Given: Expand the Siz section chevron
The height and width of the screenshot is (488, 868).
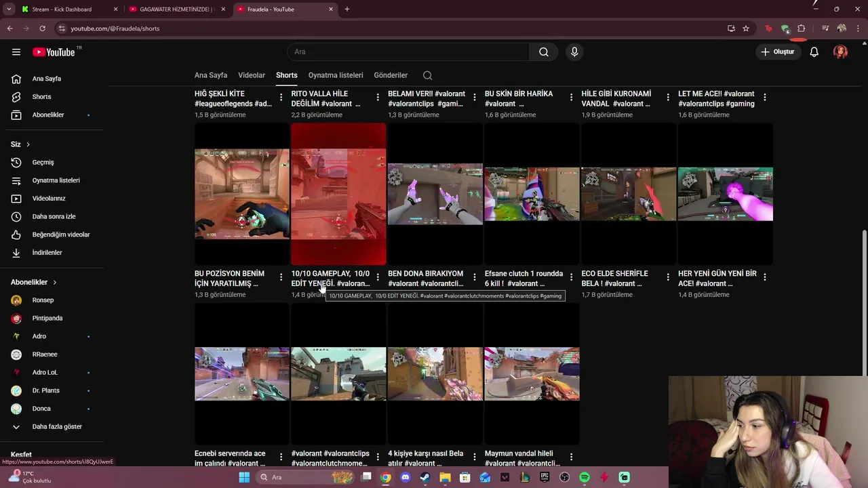Looking at the screenshot, I should [28, 144].
